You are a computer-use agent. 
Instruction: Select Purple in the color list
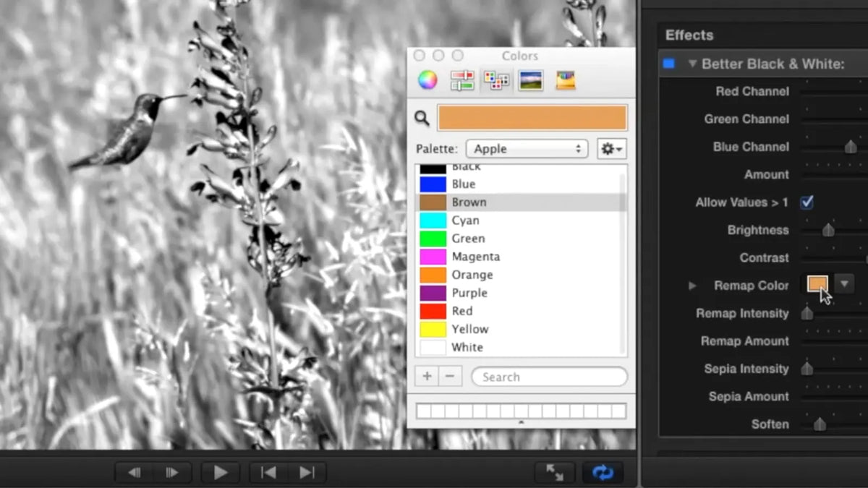point(521,293)
